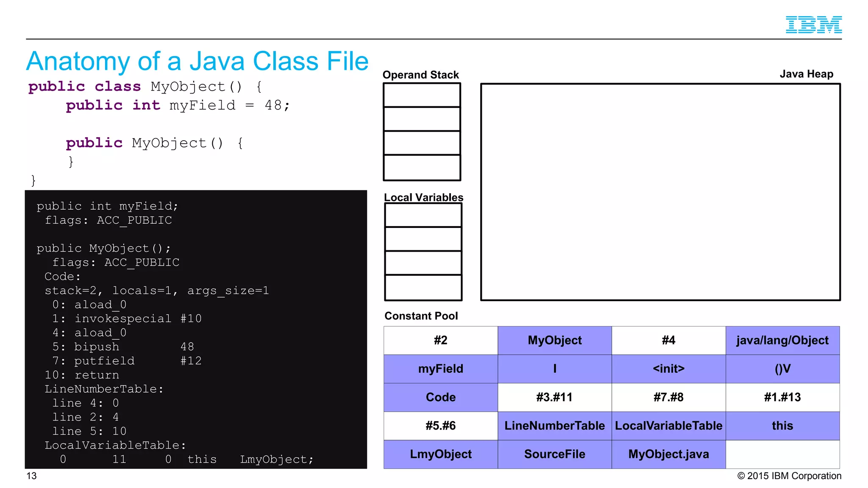This screenshot has width=868, height=488.
Task: Select the 'myField' constant pool cell
Action: [441, 369]
